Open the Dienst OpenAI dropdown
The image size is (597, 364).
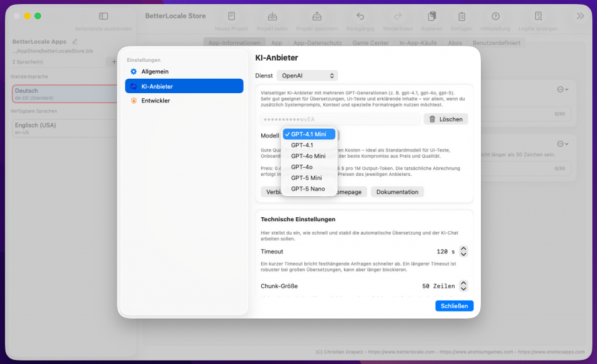pyautogui.click(x=307, y=76)
